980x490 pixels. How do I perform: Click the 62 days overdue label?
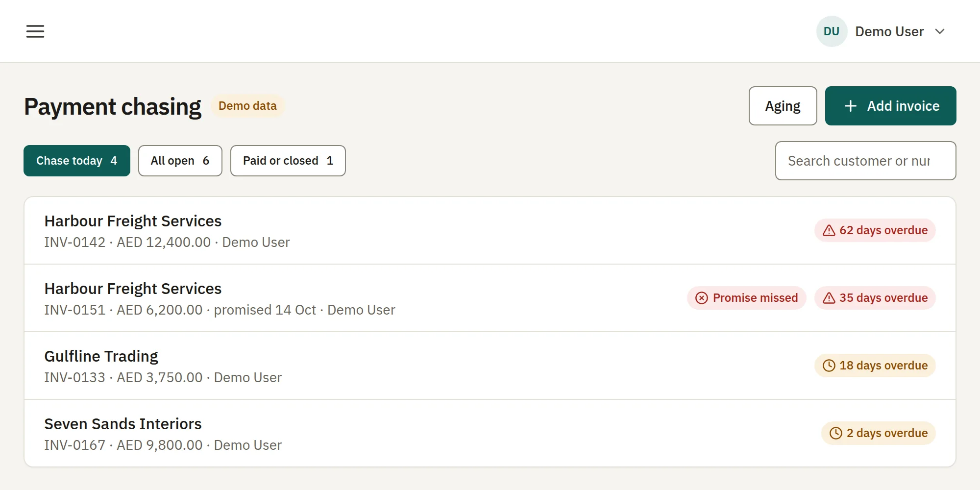click(883, 230)
